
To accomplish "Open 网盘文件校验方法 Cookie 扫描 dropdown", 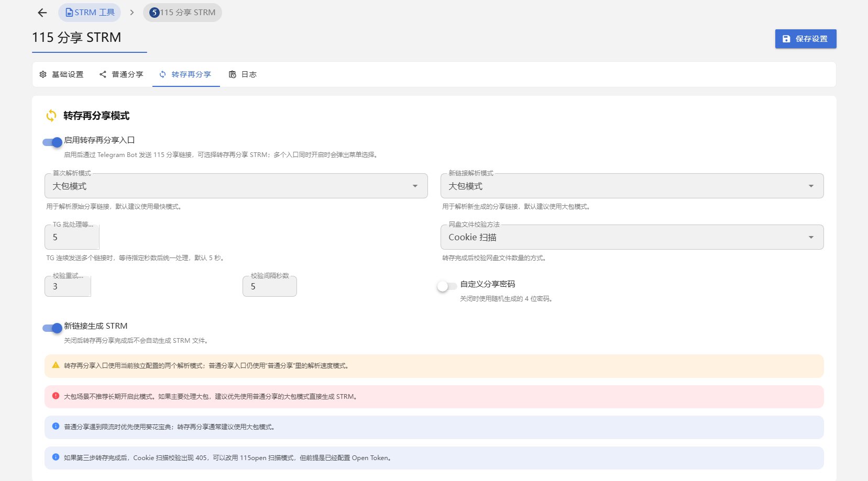I will point(632,237).
